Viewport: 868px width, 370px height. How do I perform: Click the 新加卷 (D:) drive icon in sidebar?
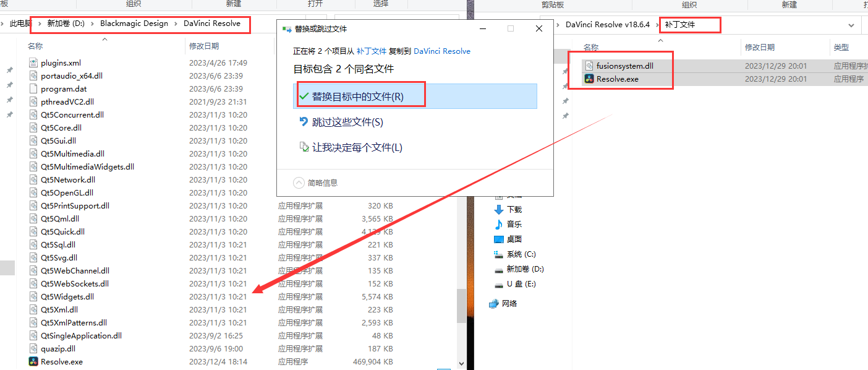(x=499, y=269)
